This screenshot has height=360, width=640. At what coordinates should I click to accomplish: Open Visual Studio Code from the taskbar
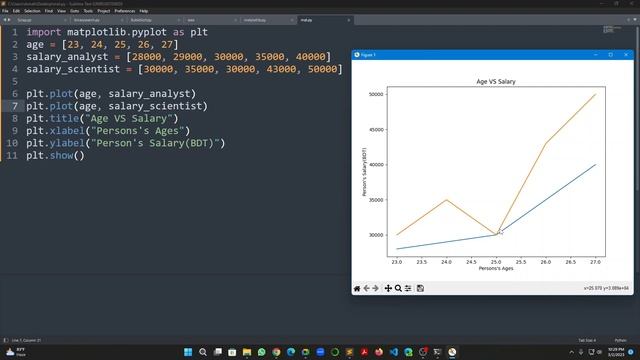click(393, 352)
